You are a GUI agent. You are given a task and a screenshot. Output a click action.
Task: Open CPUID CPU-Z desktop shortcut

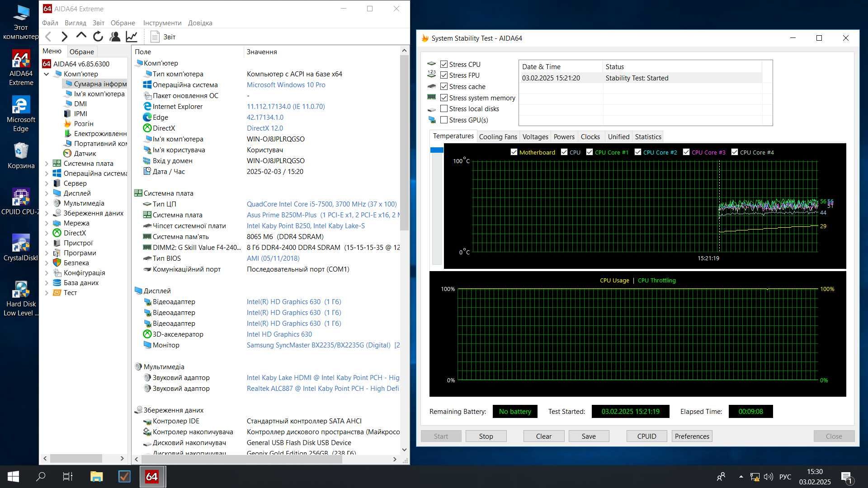(20, 202)
